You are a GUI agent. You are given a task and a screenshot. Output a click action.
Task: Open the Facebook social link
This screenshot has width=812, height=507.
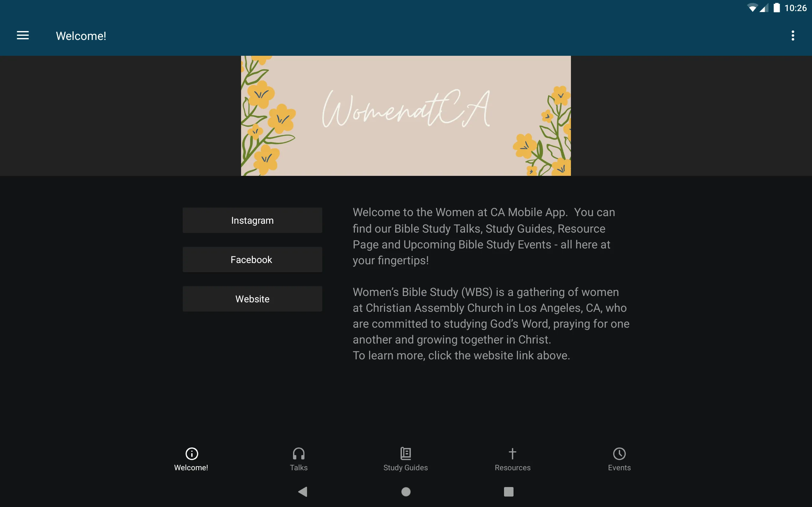(x=252, y=259)
